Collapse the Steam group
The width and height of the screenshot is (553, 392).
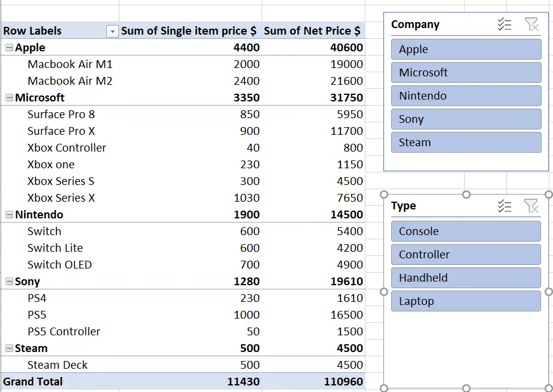[x=9, y=348]
